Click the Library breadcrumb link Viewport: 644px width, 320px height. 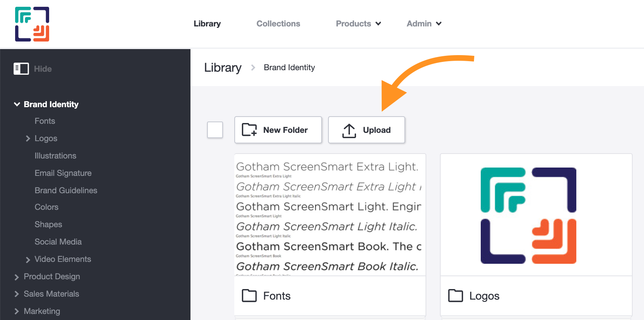click(223, 68)
